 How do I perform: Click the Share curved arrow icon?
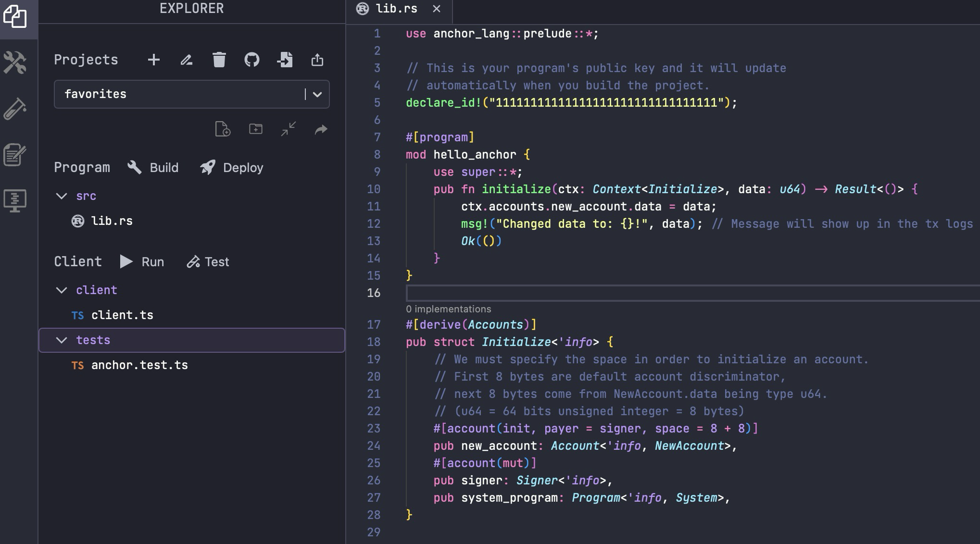click(x=321, y=129)
